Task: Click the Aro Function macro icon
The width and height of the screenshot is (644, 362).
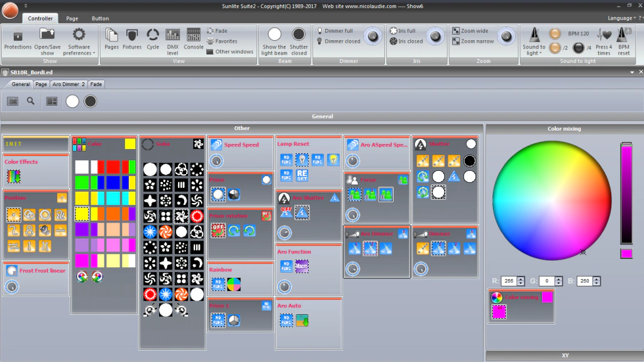Action: [x=302, y=266]
